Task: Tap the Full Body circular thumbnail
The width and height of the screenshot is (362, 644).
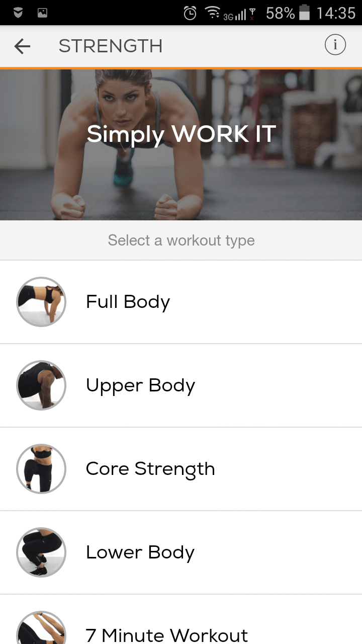Action: tap(41, 302)
